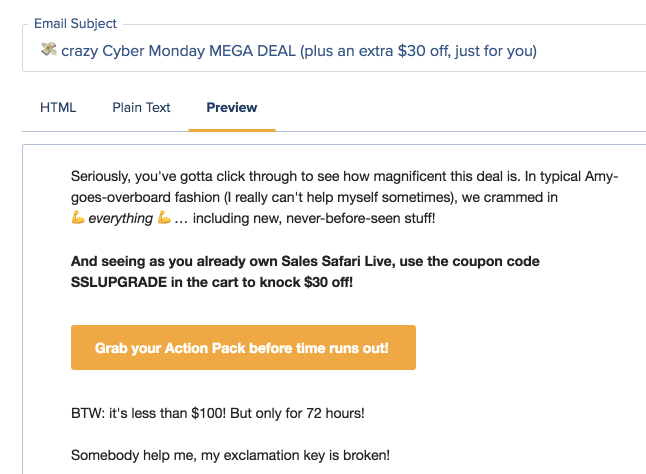Click the flexed bicep emoji after "everything"
The height and width of the screenshot is (474, 646).
coord(164,217)
